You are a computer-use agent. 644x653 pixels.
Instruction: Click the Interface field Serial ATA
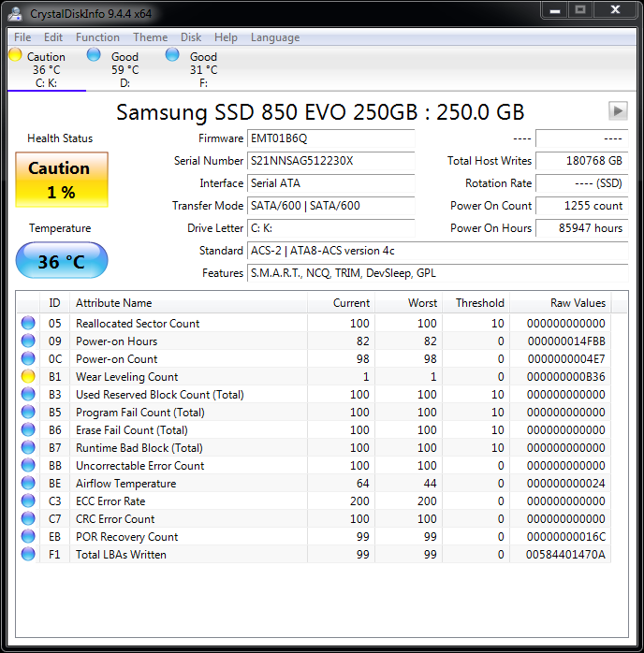tap(331, 183)
